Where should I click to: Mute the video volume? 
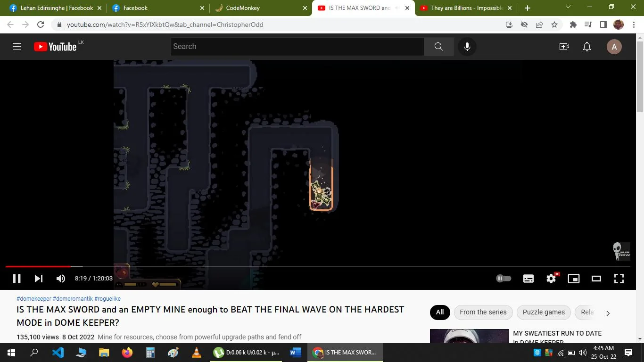(x=61, y=279)
